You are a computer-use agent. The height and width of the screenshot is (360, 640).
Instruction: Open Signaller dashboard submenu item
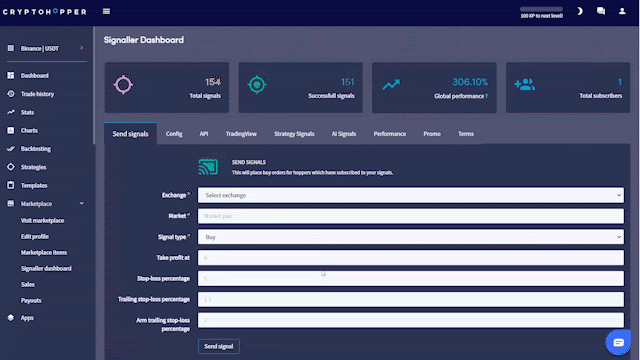[46, 269]
